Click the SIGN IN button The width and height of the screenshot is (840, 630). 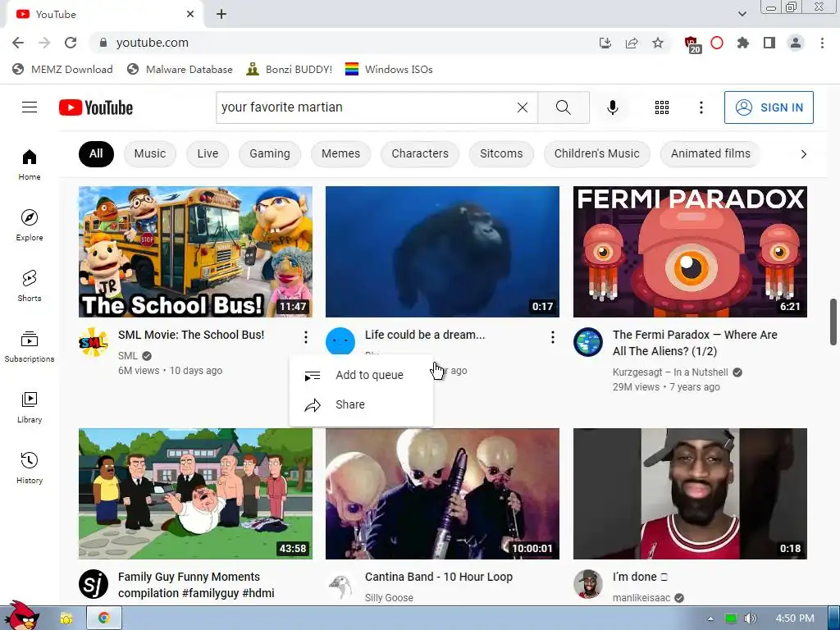coord(769,107)
